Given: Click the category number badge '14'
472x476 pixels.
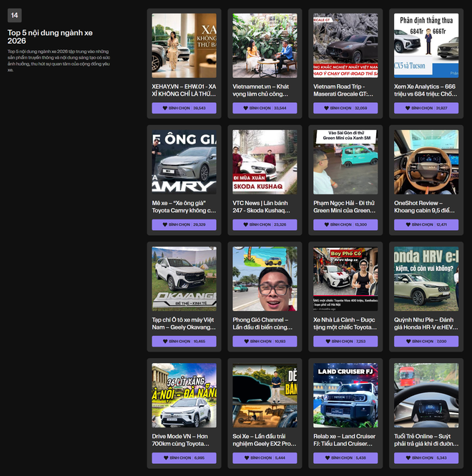Looking at the screenshot, I should click(x=14, y=16).
